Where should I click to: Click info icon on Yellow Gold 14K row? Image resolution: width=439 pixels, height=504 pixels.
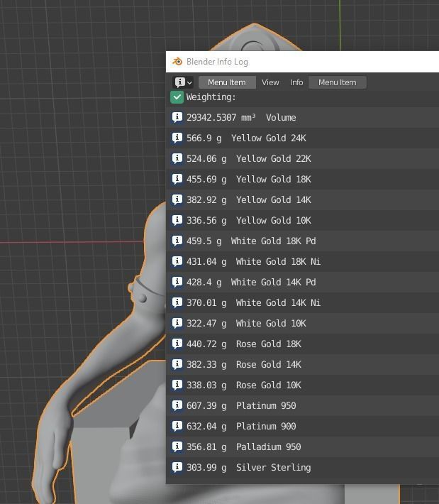(177, 199)
